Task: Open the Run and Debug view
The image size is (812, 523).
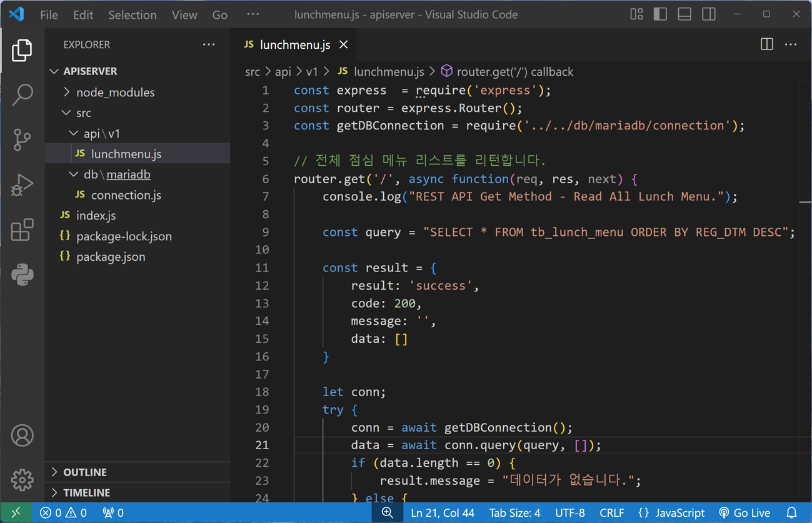Action: pos(22,185)
